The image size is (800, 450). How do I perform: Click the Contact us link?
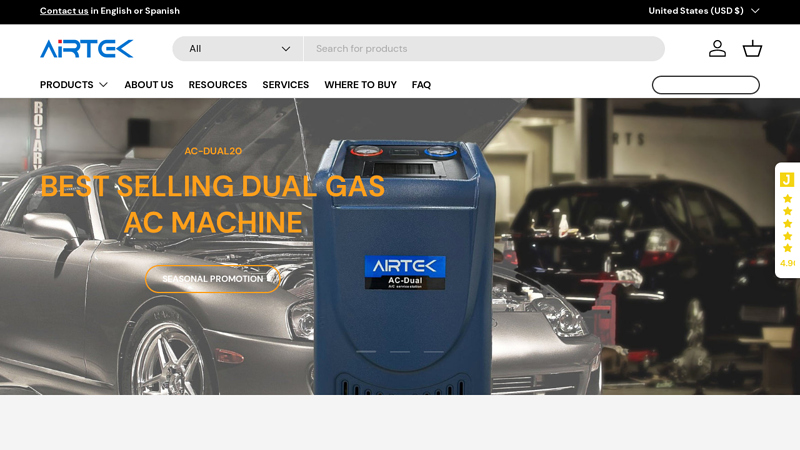[x=64, y=11]
